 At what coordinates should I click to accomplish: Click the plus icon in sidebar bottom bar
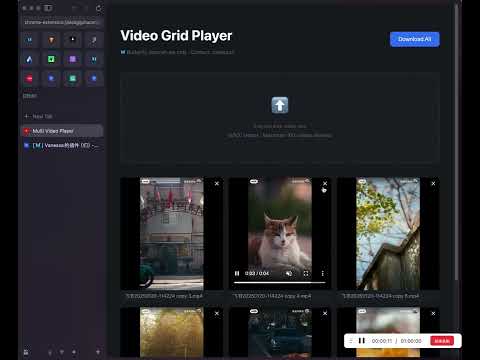coord(98,352)
